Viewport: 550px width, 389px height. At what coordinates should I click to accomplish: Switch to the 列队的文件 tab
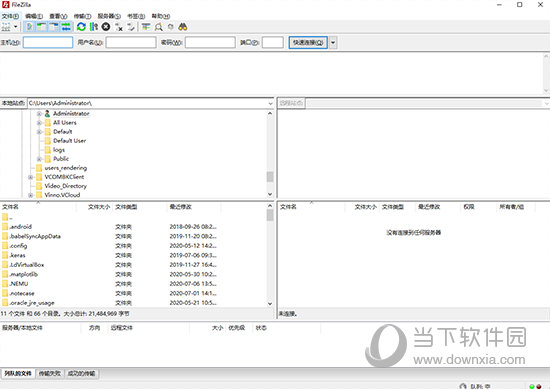coord(18,374)
